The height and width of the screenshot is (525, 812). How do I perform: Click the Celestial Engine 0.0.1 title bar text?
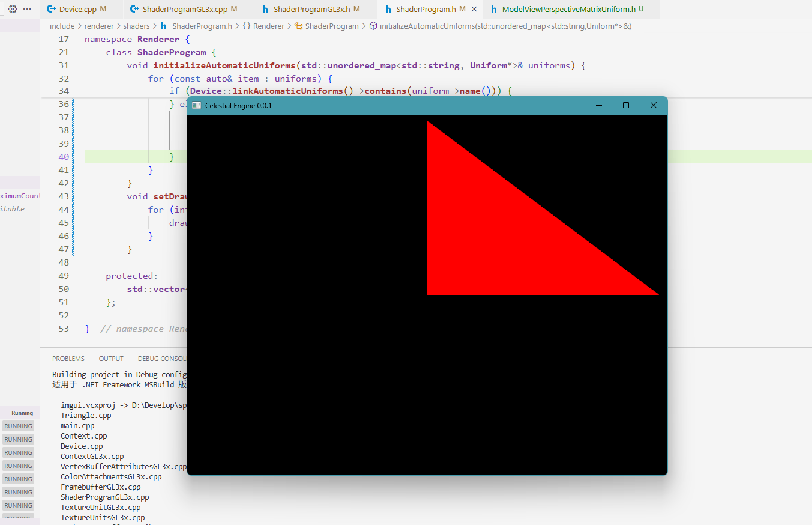[238, 105]
